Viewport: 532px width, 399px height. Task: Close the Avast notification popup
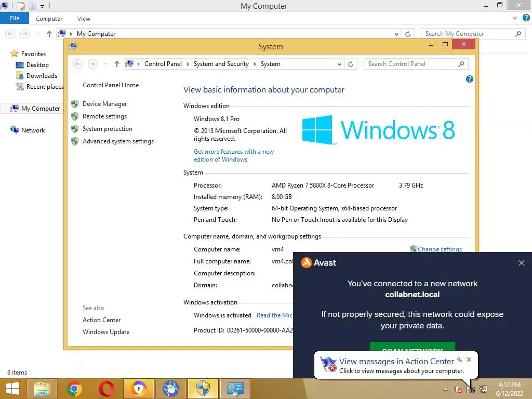522,263
